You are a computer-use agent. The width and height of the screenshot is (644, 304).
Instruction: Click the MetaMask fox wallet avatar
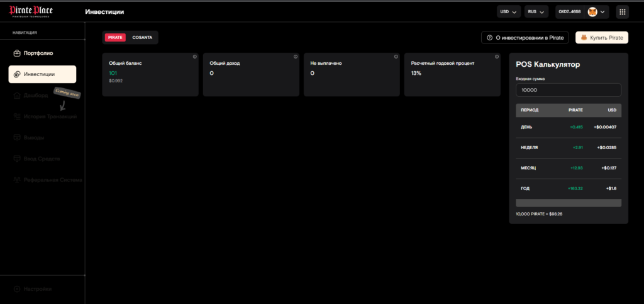coord(592,12)
